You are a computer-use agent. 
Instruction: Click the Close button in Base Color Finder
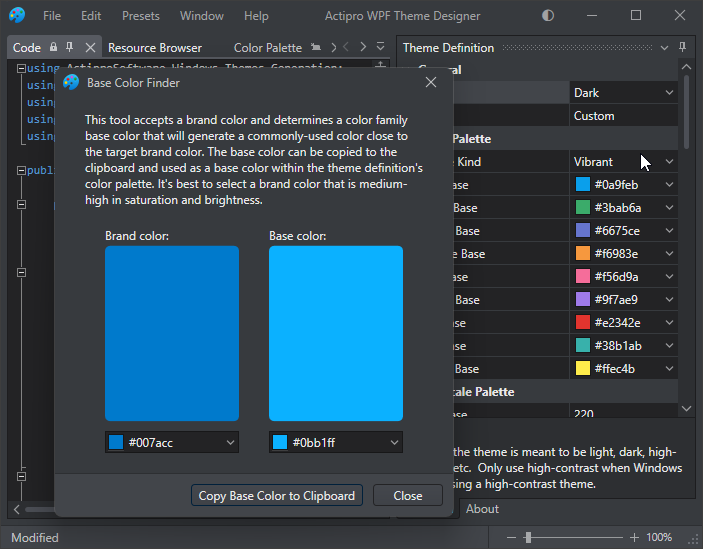(408, 496)
